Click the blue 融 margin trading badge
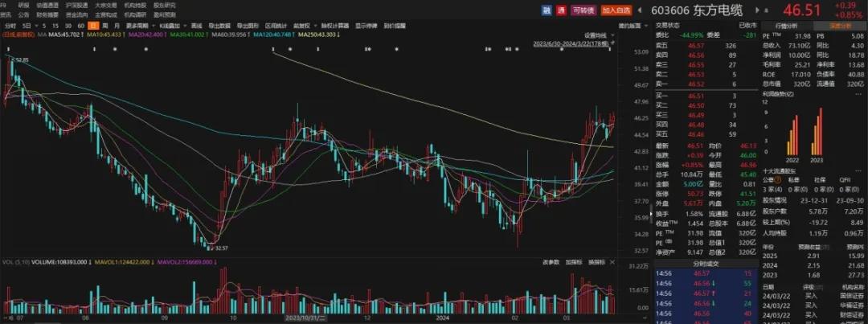The image size is (868, 324). pyautogui.click(x=547, y=10)
